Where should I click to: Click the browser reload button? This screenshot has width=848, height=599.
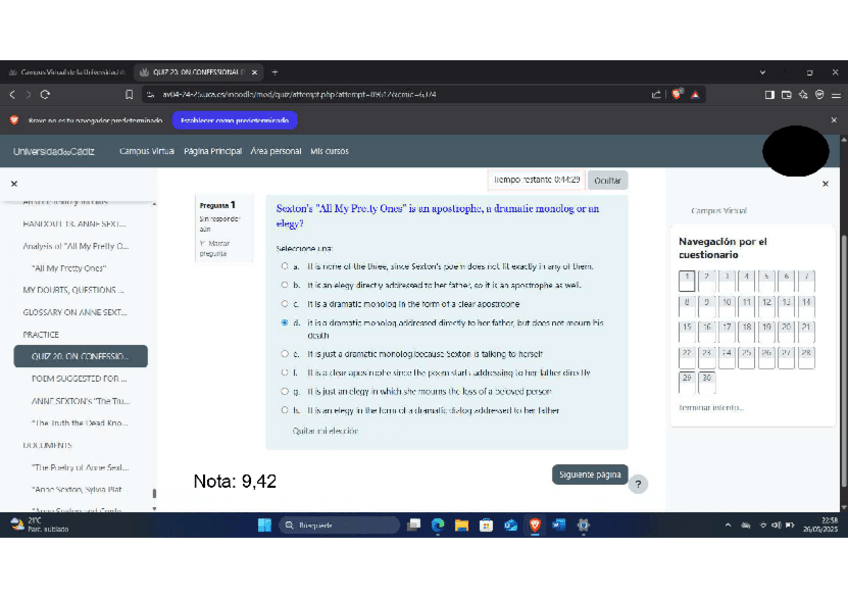(x=45, y=95)
